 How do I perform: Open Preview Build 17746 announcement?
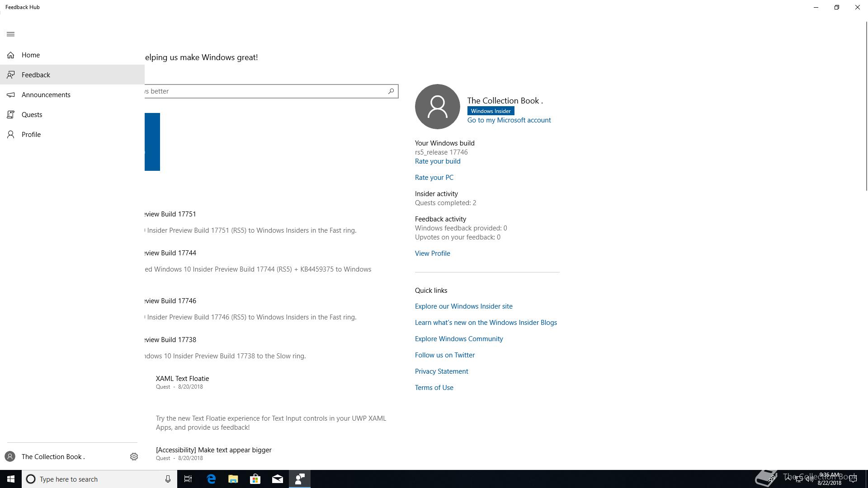[170, 301]
